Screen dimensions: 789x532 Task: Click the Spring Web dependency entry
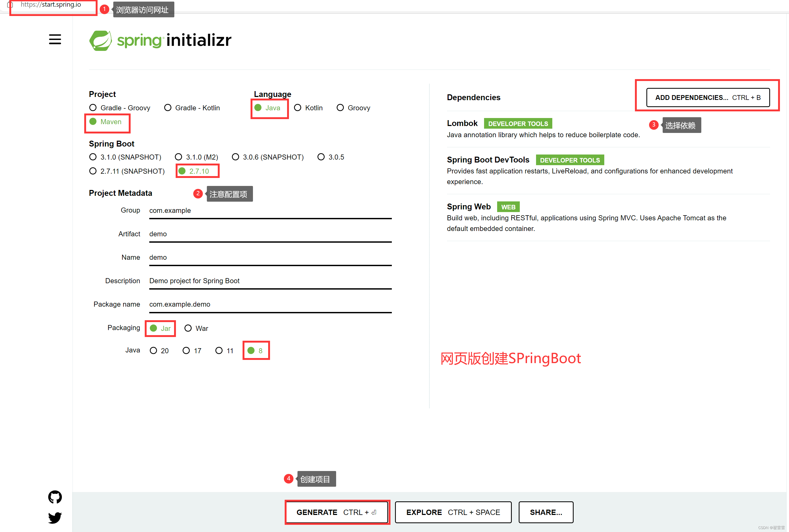click(608, 217)
